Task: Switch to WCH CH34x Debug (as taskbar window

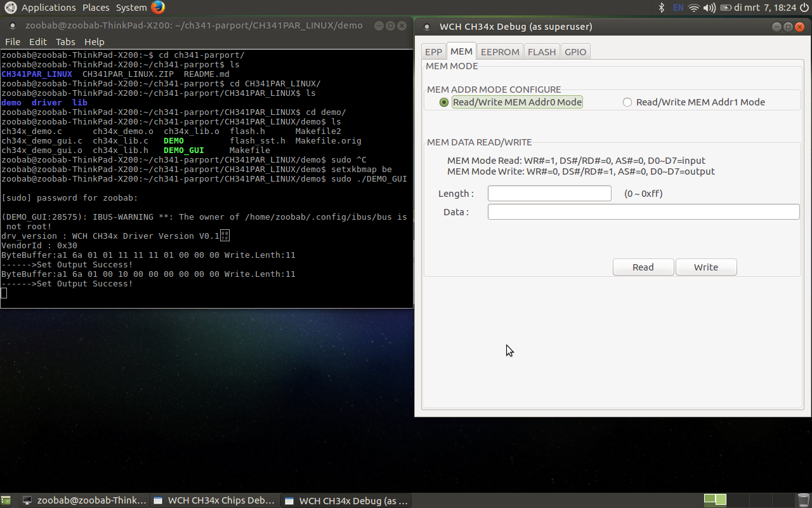Action: (x=346, y=500)
